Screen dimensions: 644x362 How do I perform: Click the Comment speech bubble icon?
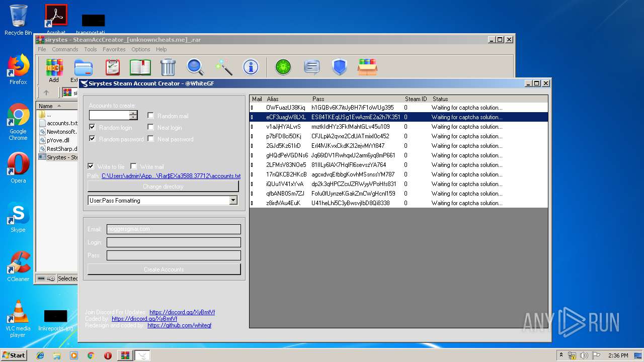(311, 67)
